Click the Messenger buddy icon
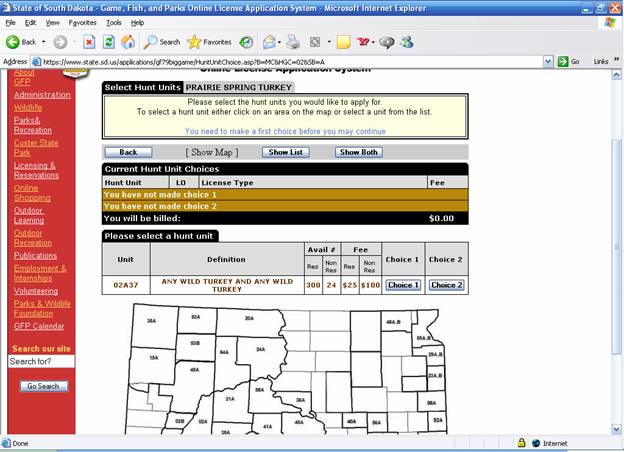The width and height of the screenshot is (624, 452). (407, 42)
